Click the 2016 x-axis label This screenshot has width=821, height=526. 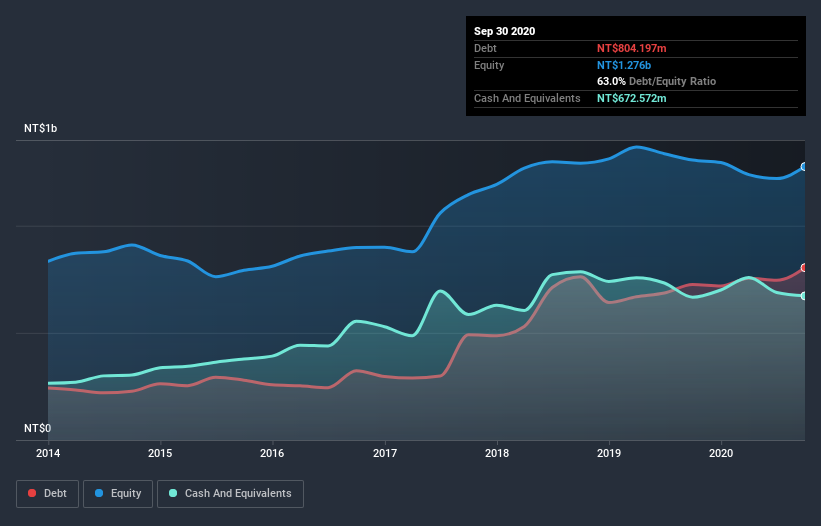pos(272,453)
